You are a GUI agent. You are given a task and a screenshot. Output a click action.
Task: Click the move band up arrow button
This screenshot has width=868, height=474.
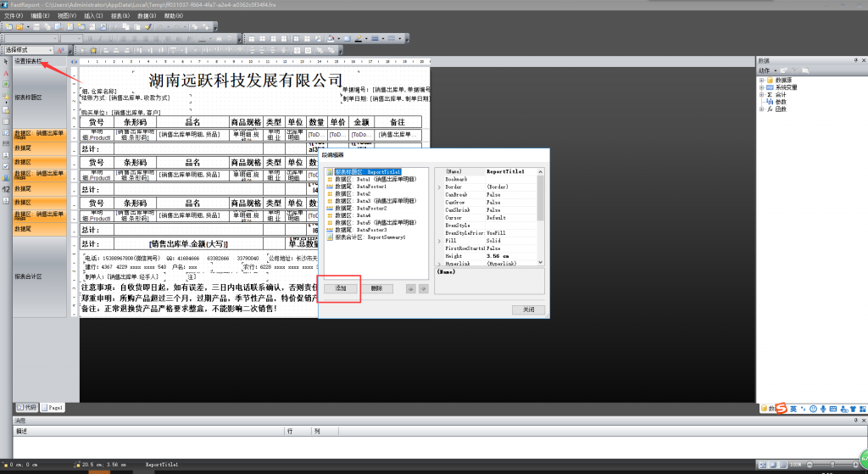click(x=411, y=288)
